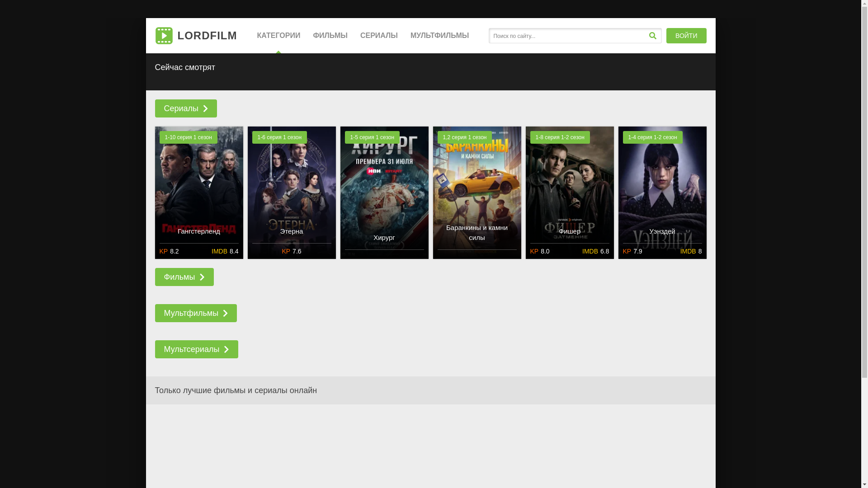Click the 'Сейчас смотрят' heading
This screenshot has height=488, width=868.
(185, 67)
